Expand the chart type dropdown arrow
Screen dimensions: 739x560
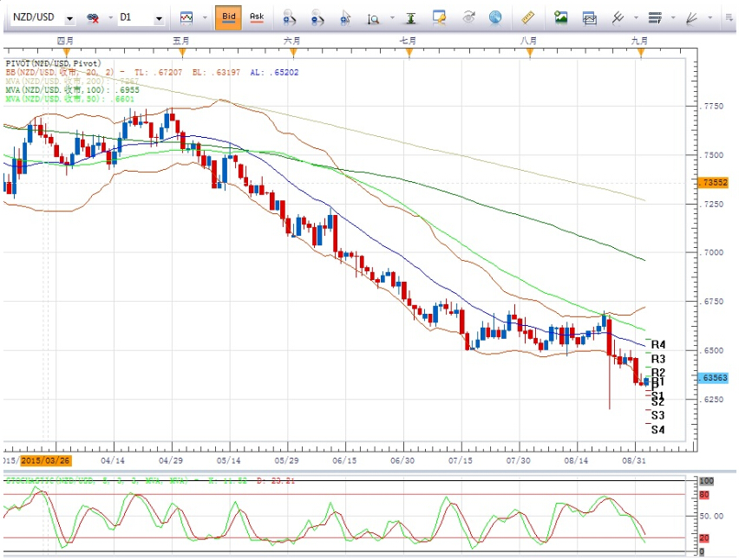click(205, 17)
